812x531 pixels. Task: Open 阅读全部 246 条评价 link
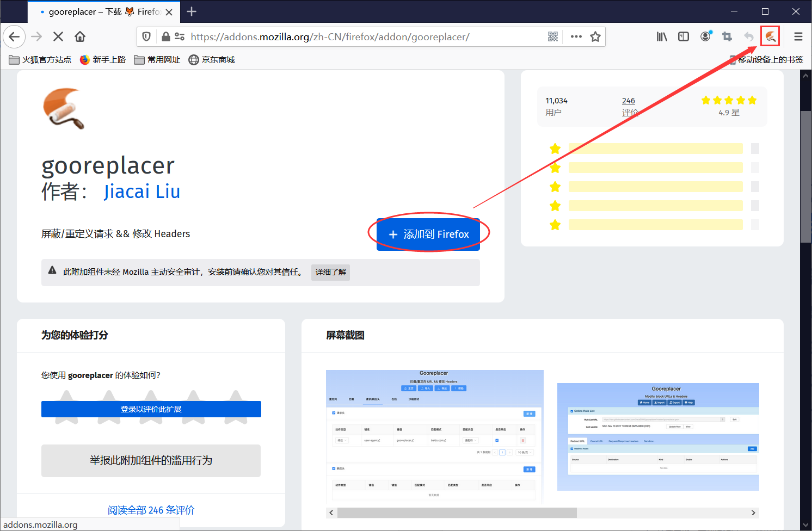tap(151, 510)
